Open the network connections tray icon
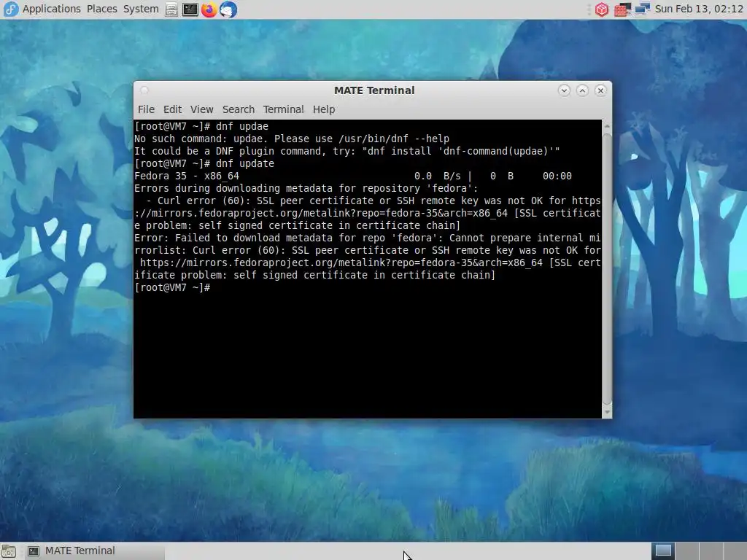 coord(642,9)
